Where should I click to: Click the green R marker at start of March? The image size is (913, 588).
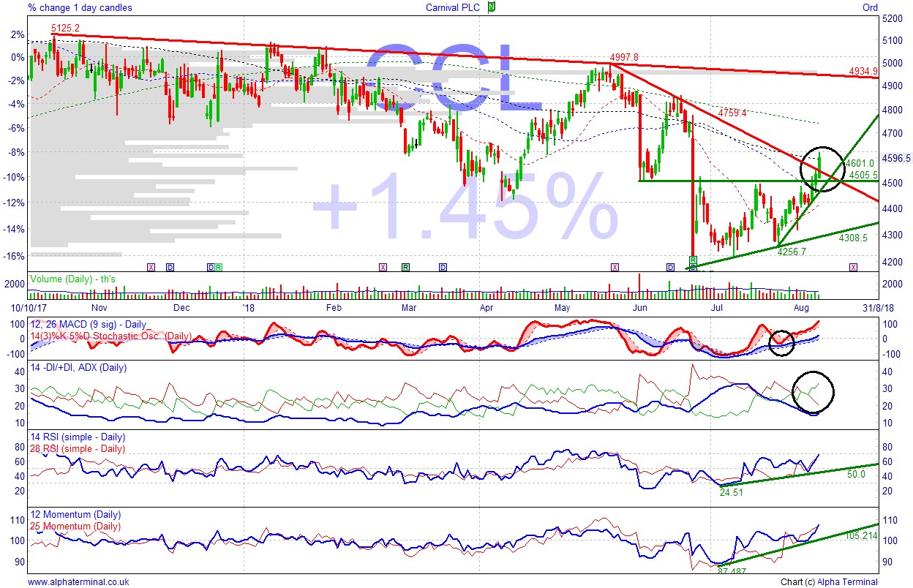point(405,268)
